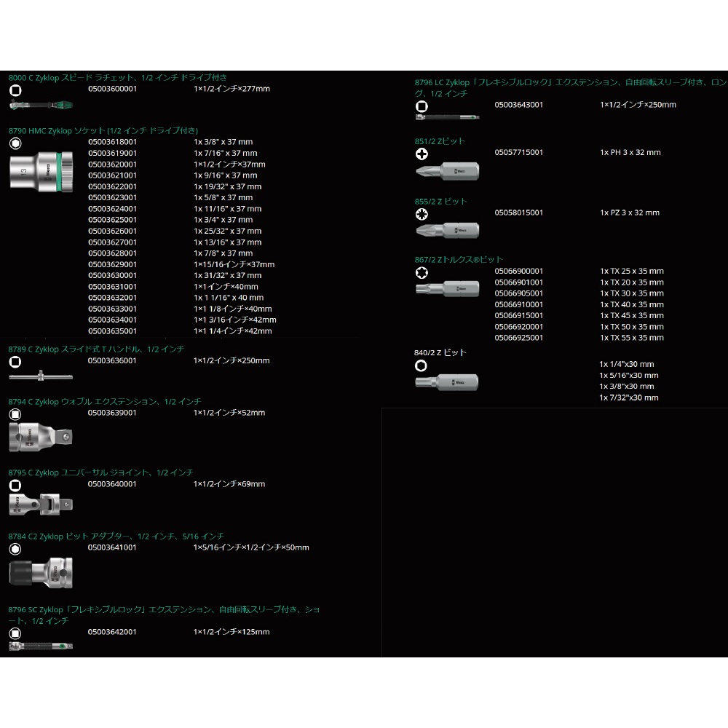728x728 pixels.
Task: Click the 8795 C Zyklop universal joint heading
Action: (100, 472)
